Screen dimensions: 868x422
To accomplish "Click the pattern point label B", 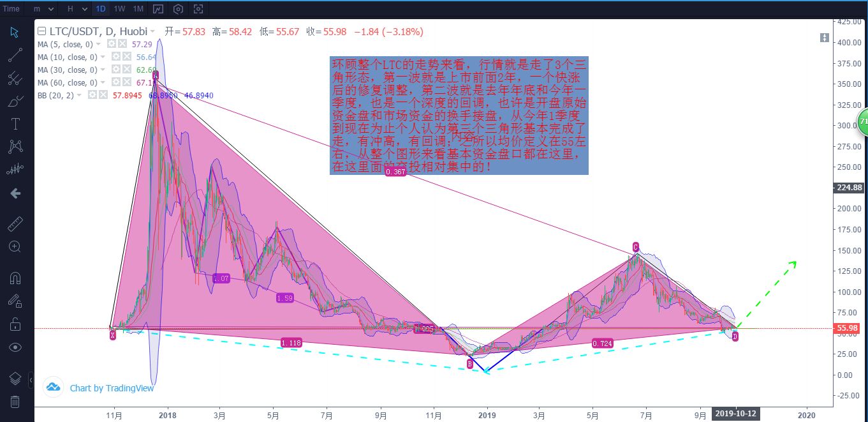I will (470, 363).
